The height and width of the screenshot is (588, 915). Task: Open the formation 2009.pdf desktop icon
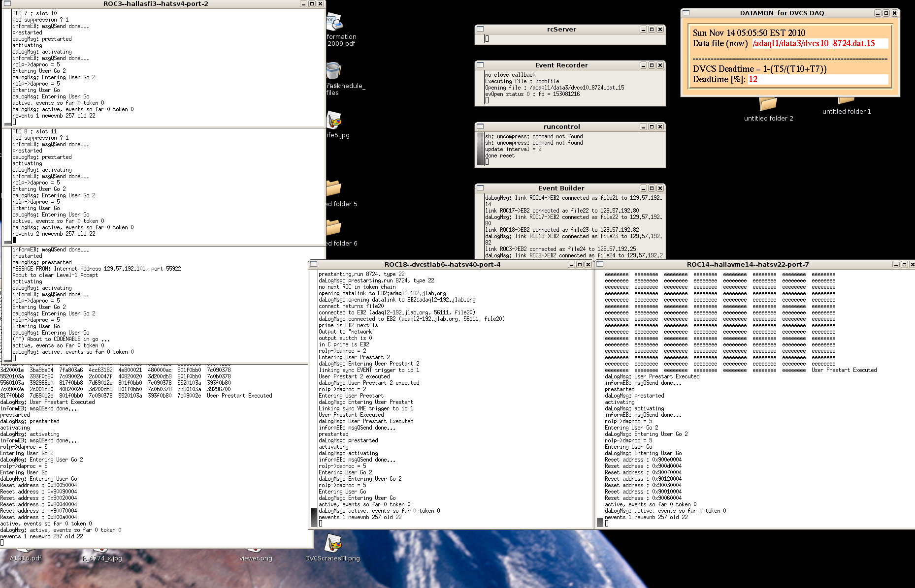point(334,23)
